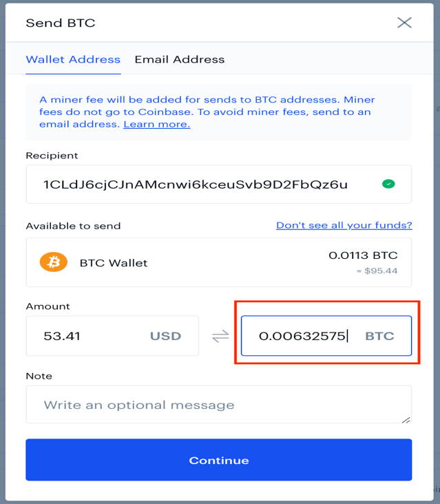This screenshot has height=504, width=440.
Task: Focus the Recipient address field
Action: pyautogui.click(x=219, y=184)
